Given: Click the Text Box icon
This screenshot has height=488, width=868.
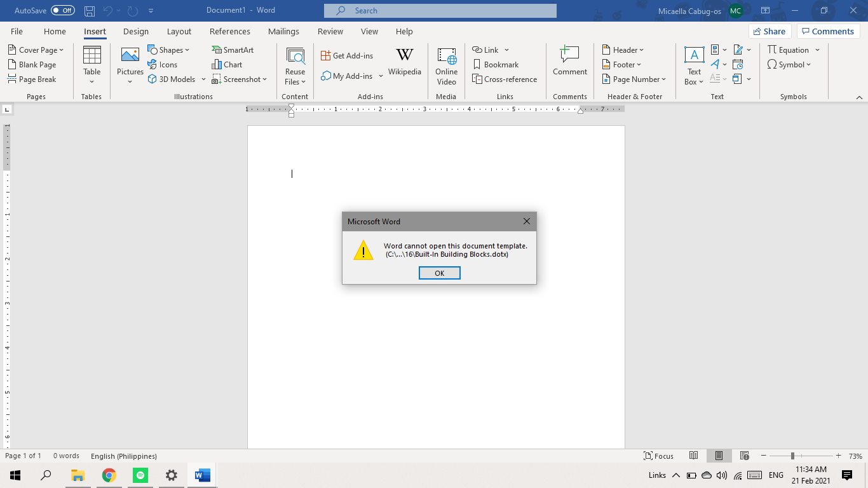Looking at the screenshot, I should 694,56.
